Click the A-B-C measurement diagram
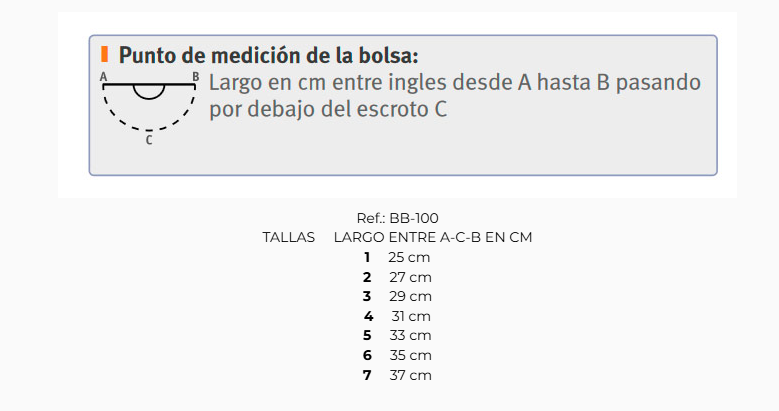The image size is (779, 411). point(149,106)
